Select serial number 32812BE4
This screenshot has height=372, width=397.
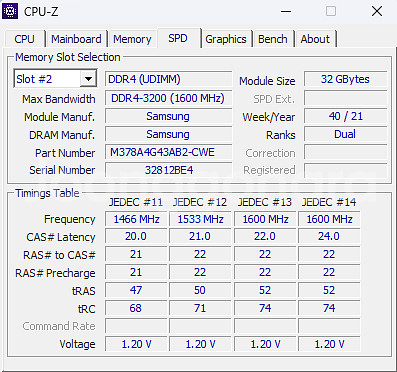coord(168,170)
